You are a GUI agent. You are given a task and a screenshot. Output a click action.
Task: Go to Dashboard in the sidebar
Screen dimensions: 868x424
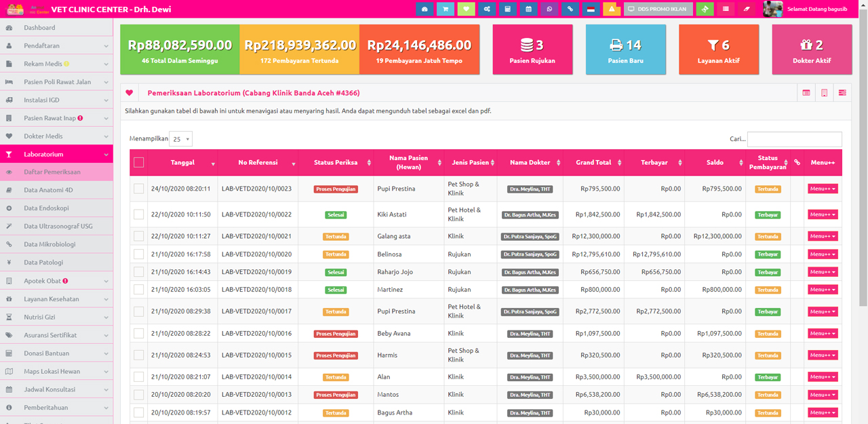pyautogui.click(x=39, y=28)
